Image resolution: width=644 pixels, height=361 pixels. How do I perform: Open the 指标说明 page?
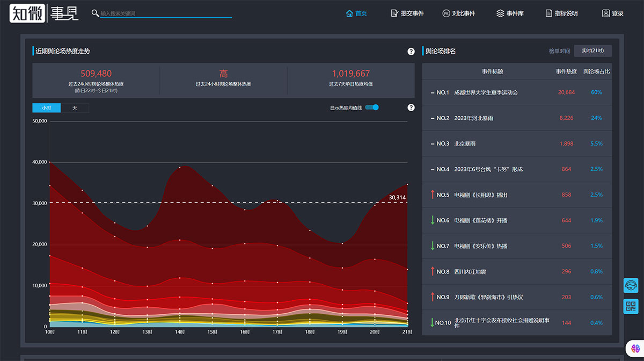pos(561,13)
